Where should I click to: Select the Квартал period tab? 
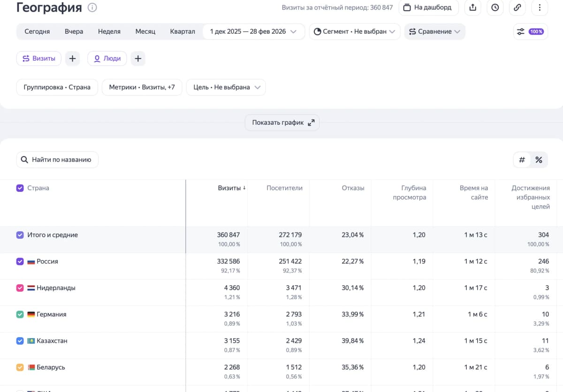click(183, 31)
